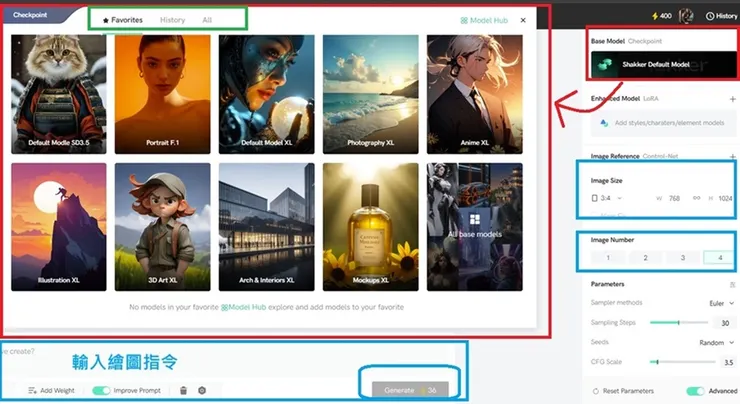Toggle the Advanced switch

(695, 391)
